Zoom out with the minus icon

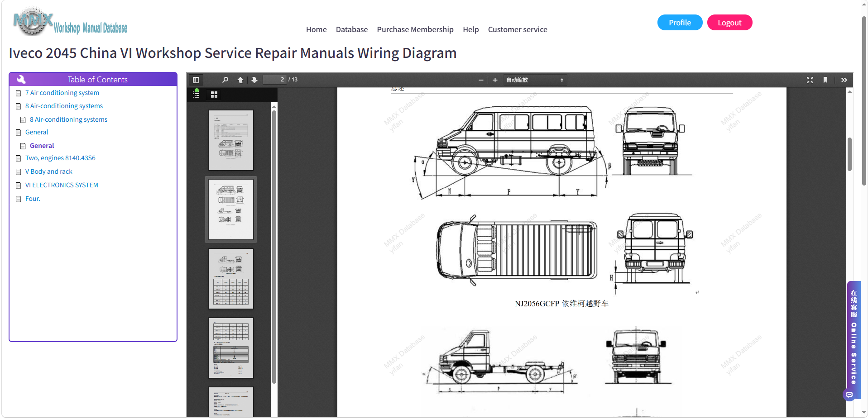click(481, 80)
